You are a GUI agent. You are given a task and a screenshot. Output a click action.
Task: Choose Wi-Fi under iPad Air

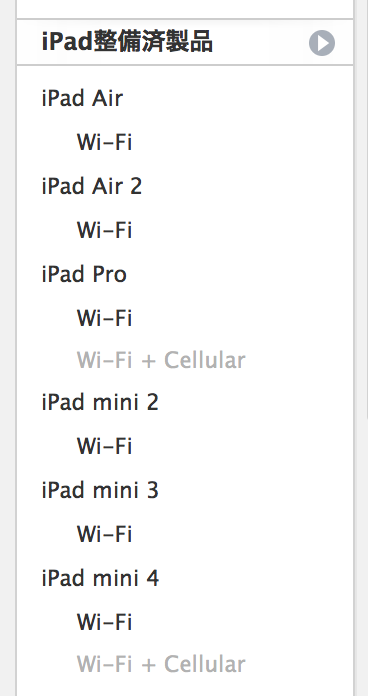(x=104, y=142)
